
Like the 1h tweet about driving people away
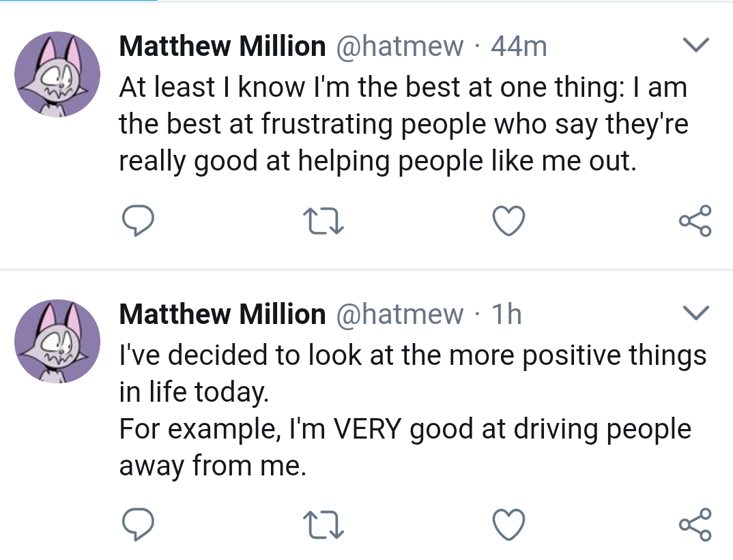pos(509,523)
